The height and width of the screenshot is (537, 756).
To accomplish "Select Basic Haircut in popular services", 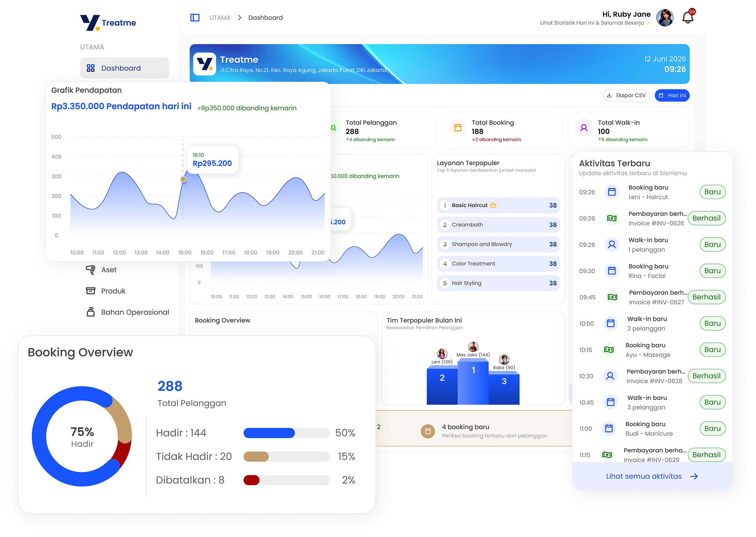I will click(x=498, y=205).
